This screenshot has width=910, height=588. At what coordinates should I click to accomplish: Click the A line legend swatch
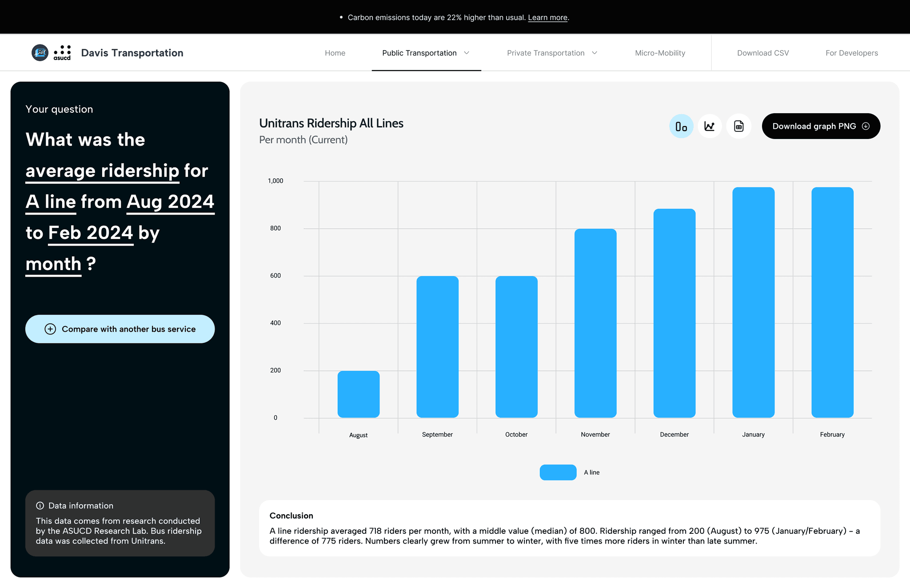click(x=558, y=473)
